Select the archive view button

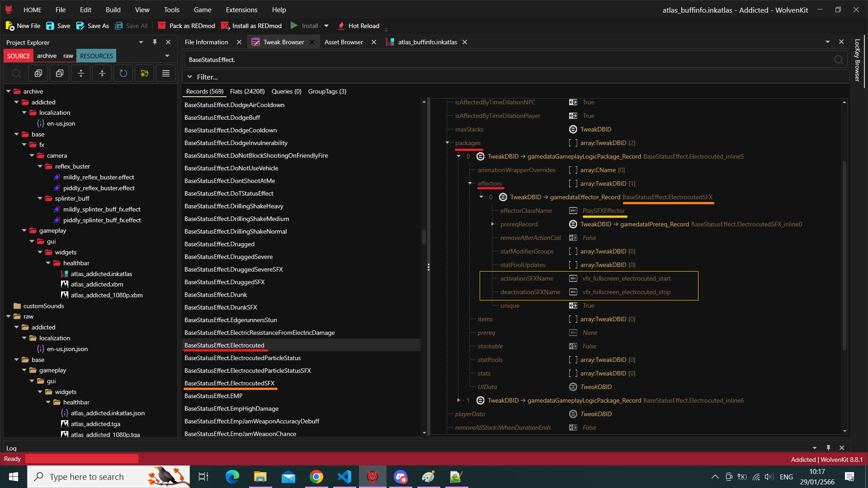coord(47,56)
